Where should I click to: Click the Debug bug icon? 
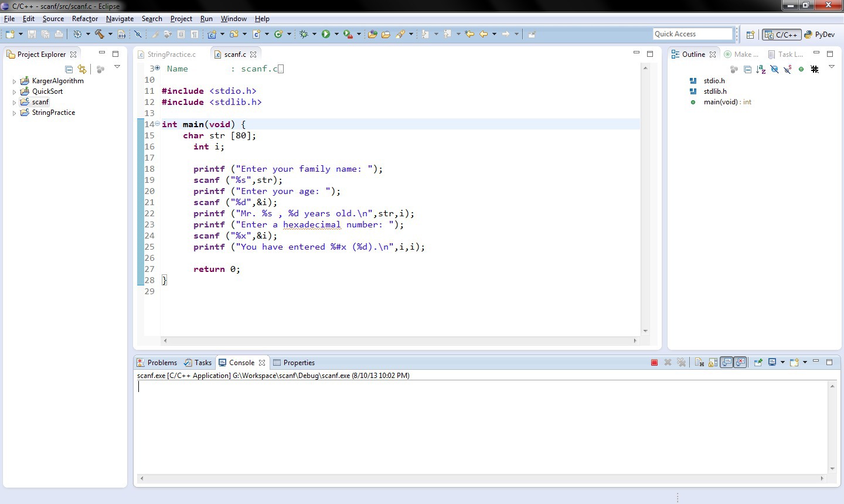point(304,35)
